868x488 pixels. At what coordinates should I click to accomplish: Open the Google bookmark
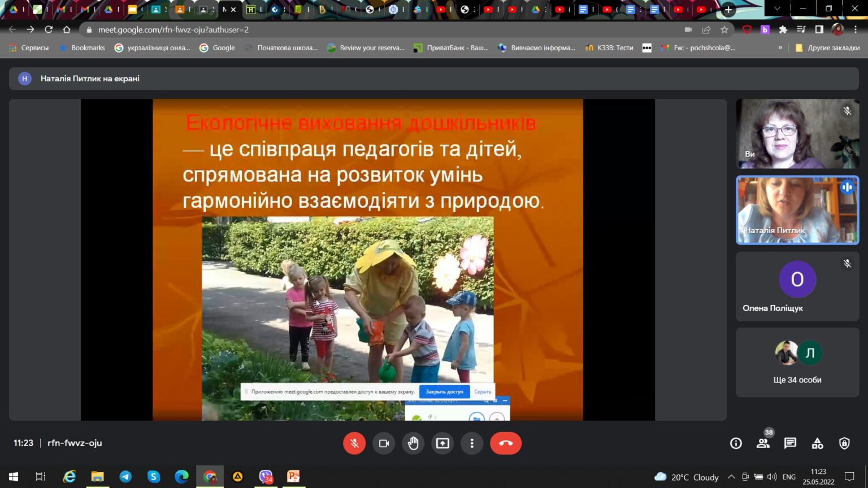218,47
